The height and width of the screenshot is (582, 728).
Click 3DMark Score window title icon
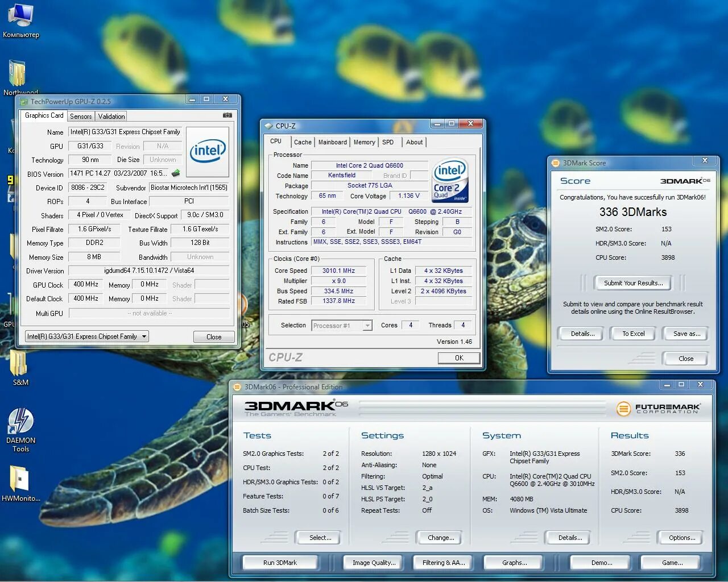pyautogui.click(x=556, y=163)
